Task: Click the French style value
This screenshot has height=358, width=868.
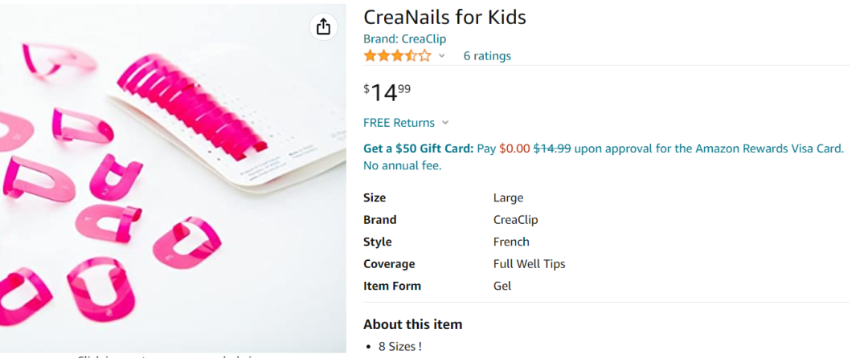Action: tap(511, 242)
